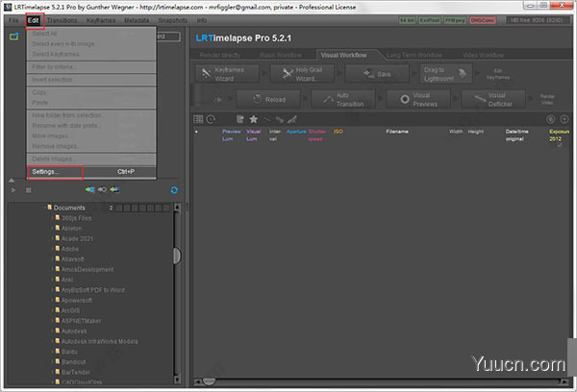577x392 pixels.
Task: Open the Metadata menu
Action: pos(137,20)
